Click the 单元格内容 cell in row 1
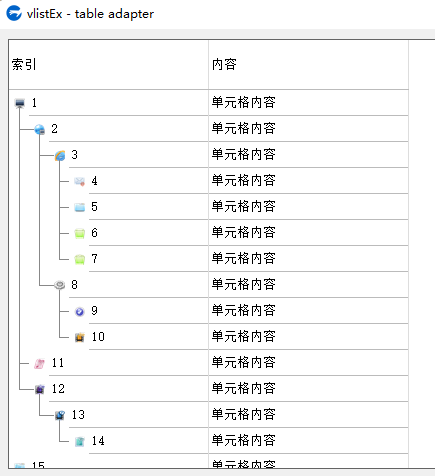 point(308,103)
